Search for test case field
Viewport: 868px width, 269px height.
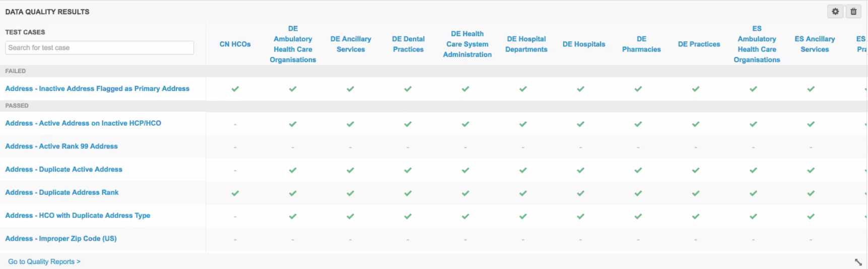[99, 47]
